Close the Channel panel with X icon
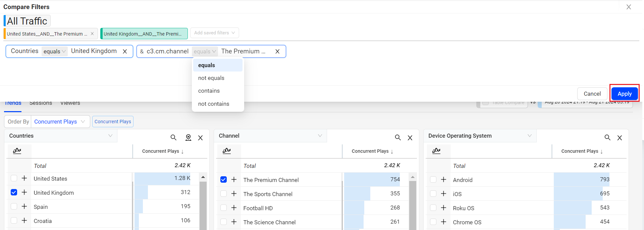 coord(410,138)
